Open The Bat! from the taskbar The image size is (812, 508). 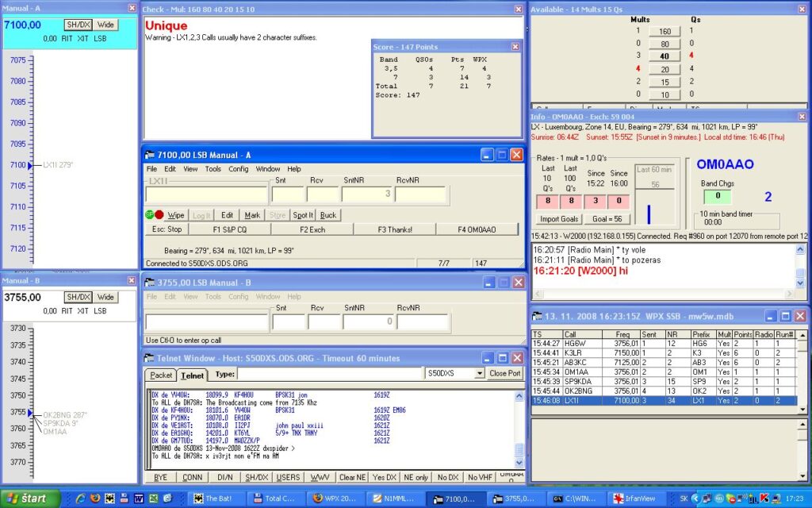pos(216,498)
